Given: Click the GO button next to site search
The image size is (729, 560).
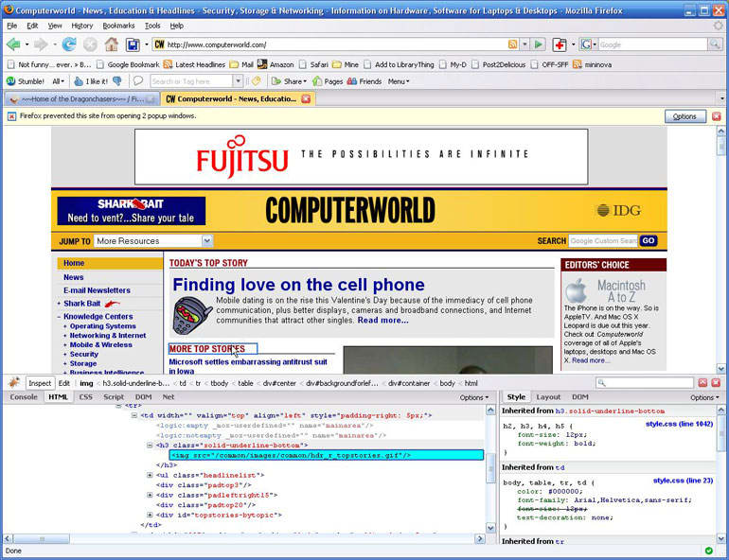Looking at the screenshot, I should click(x=649, y=240).
